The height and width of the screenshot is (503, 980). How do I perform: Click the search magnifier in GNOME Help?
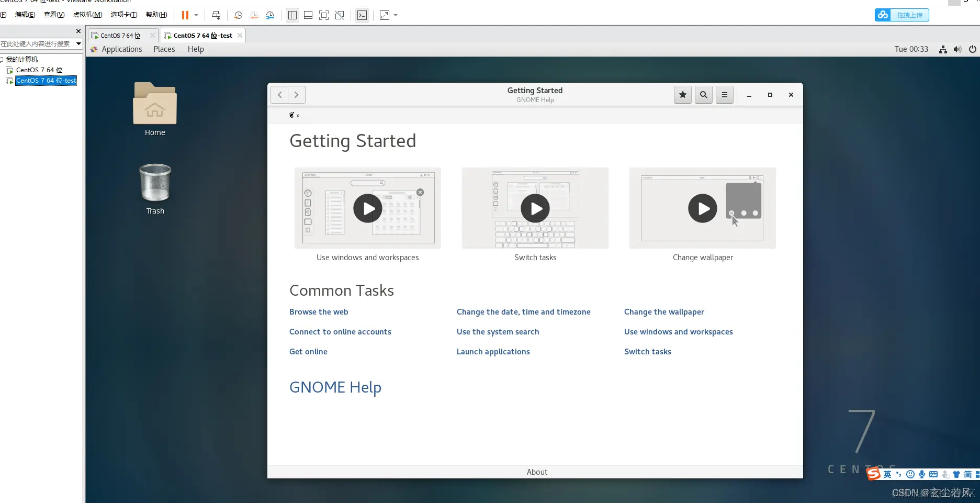[x=704, y=95]
